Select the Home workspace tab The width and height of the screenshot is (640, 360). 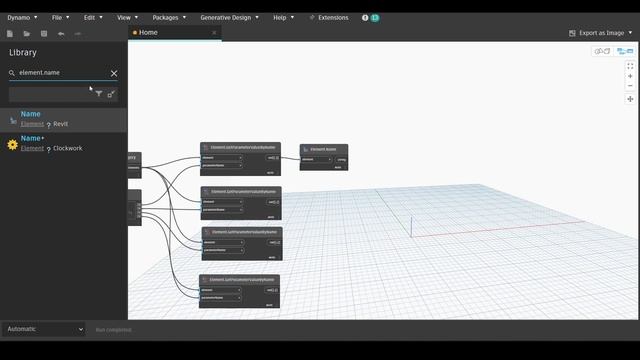coord(175,33)
